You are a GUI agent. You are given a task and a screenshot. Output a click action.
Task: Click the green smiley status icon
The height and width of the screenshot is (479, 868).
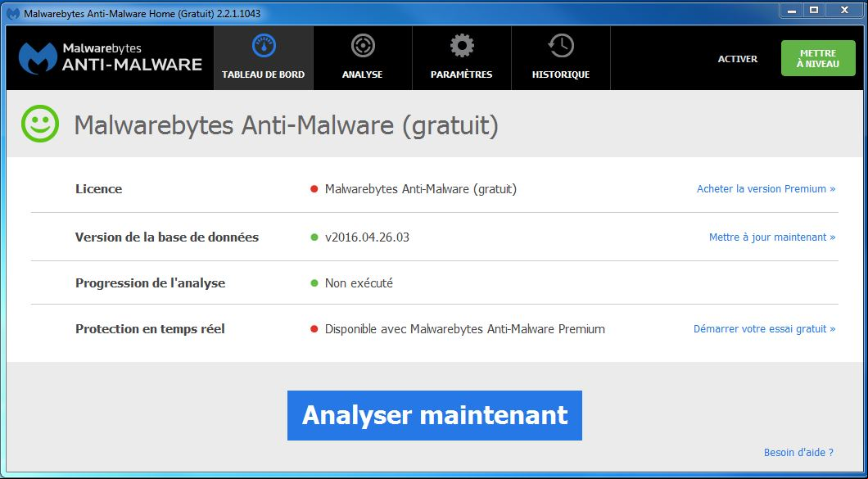[x=40, y=124]
